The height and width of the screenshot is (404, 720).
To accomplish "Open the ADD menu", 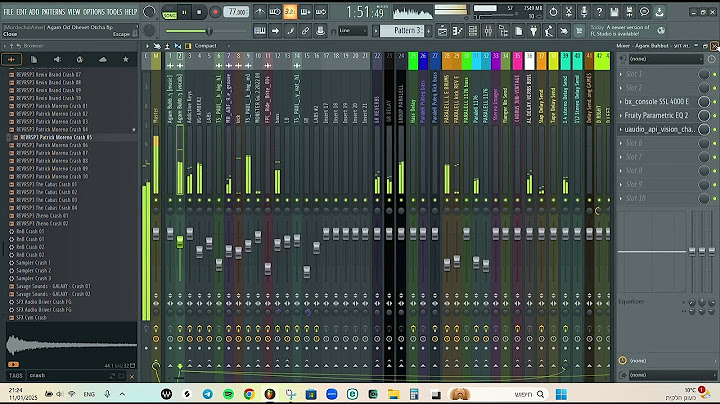I will pyautogui.click(x=34, y=12).
